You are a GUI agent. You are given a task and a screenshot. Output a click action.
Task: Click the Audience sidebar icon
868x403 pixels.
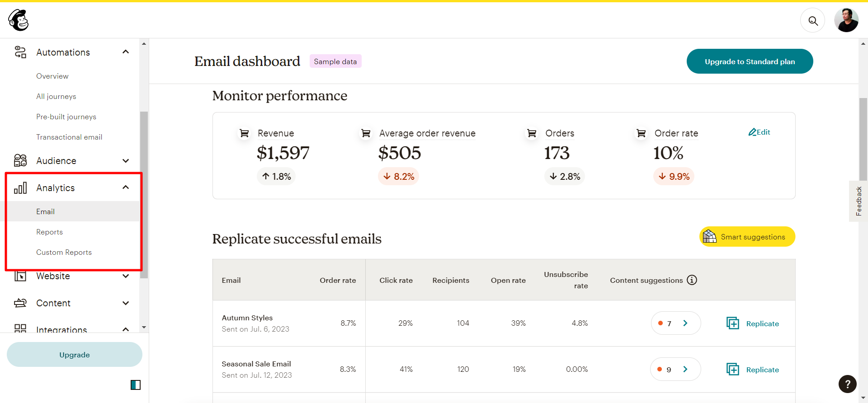coord(20,160)
